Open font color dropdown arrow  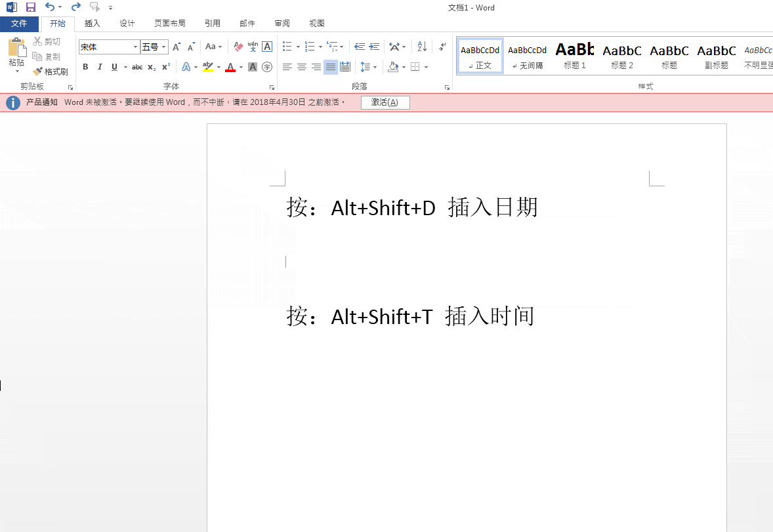click(x=241, y=67)
